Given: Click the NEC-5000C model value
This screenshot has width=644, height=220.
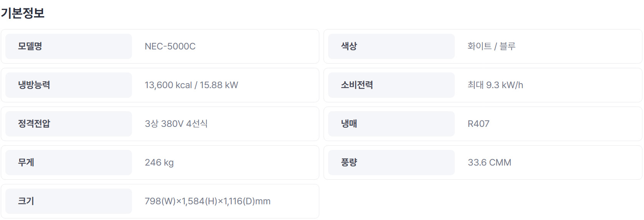Looking at the screenshot, I should tap(170, 46).
